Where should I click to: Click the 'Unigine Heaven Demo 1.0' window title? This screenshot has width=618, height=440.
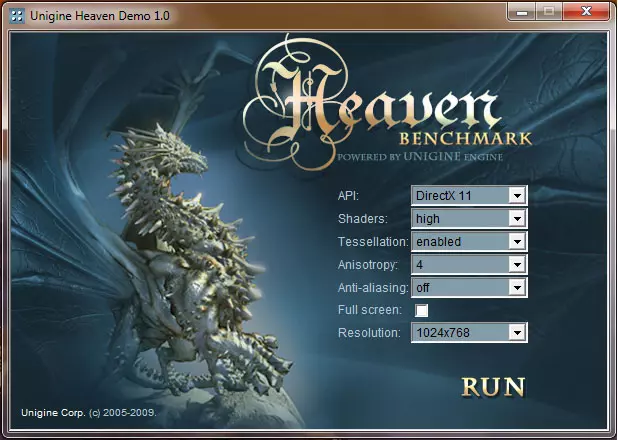tap(100, 16)
